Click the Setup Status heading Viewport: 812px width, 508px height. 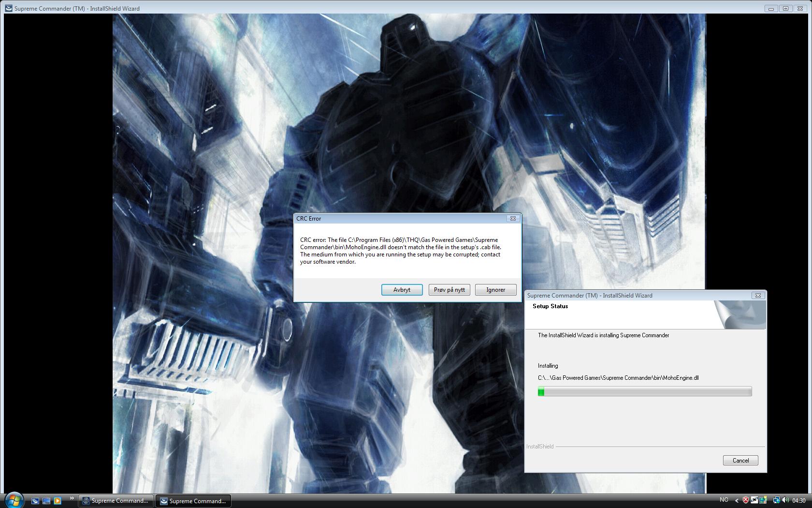tap(550, 306)
